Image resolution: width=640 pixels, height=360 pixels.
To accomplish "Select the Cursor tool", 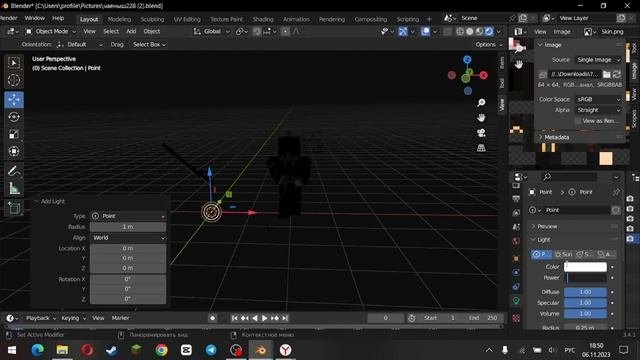I will pyautogui.click(x=14, y=80).
